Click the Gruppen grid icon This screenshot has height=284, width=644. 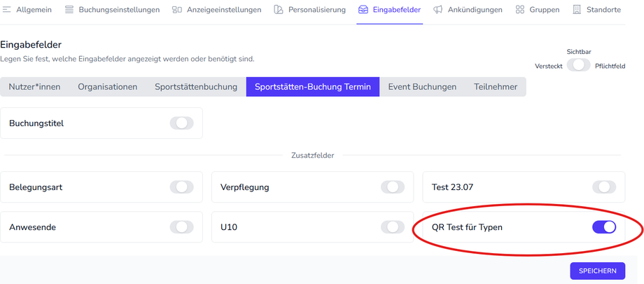click(520, 10)
